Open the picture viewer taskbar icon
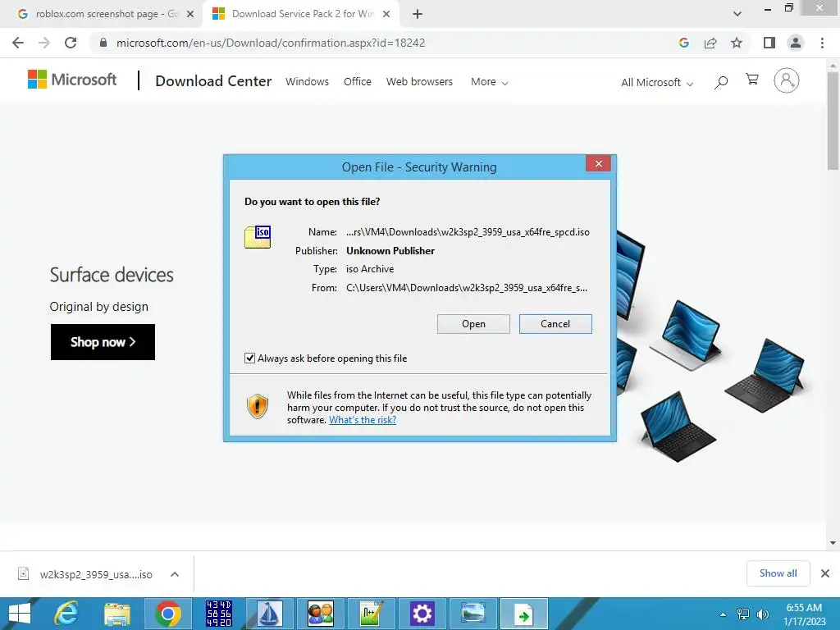The image size is (840, 630). [472, 614]
